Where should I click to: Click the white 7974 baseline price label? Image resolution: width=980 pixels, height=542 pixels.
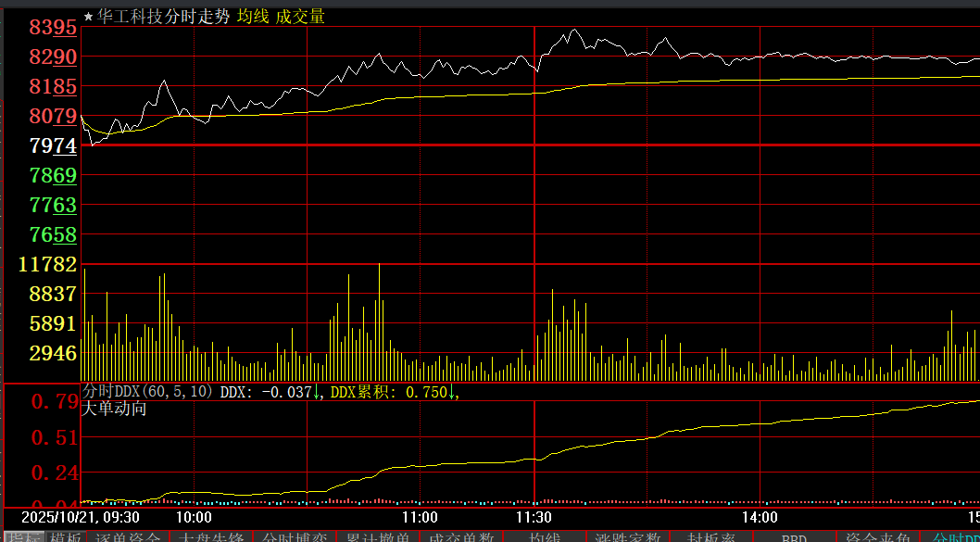[53, 145]
